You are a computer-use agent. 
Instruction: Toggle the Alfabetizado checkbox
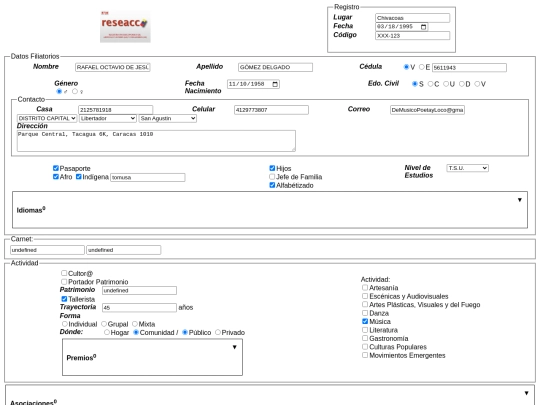pyautogui.click(x=272, y=185)
